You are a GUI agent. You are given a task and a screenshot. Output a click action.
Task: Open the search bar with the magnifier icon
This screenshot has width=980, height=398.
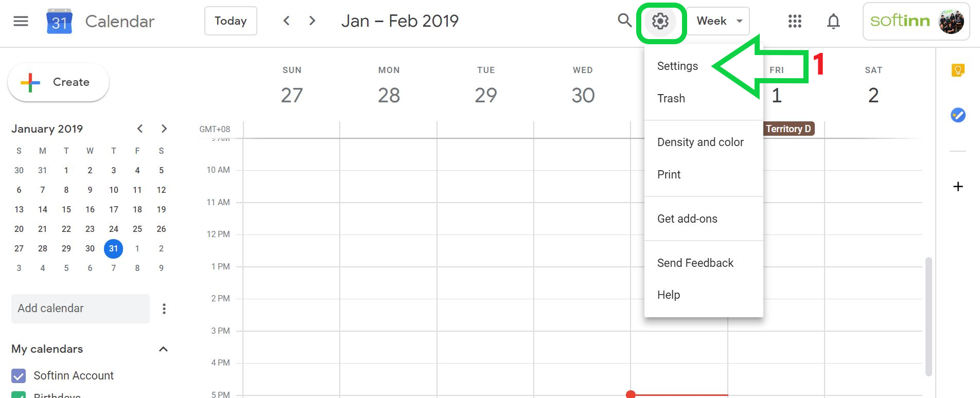pos(624,21)
